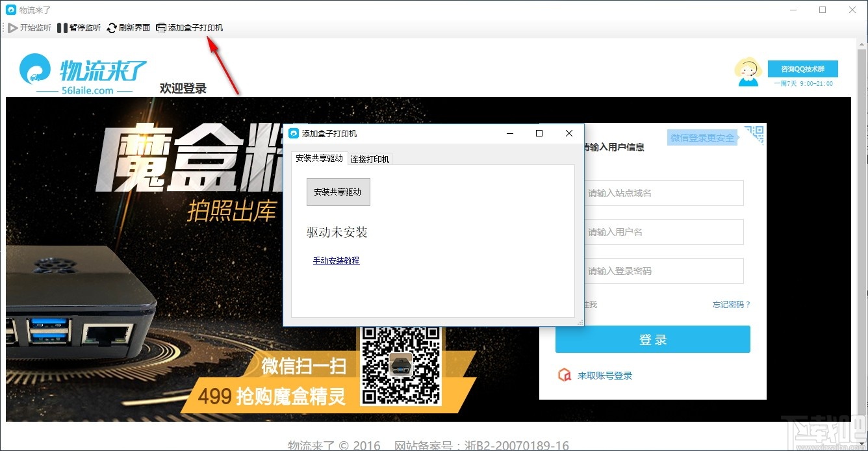Click the 咨询QQ技术群 button
This screenshot has height=451, width=868.
click(x=803, y=69)
